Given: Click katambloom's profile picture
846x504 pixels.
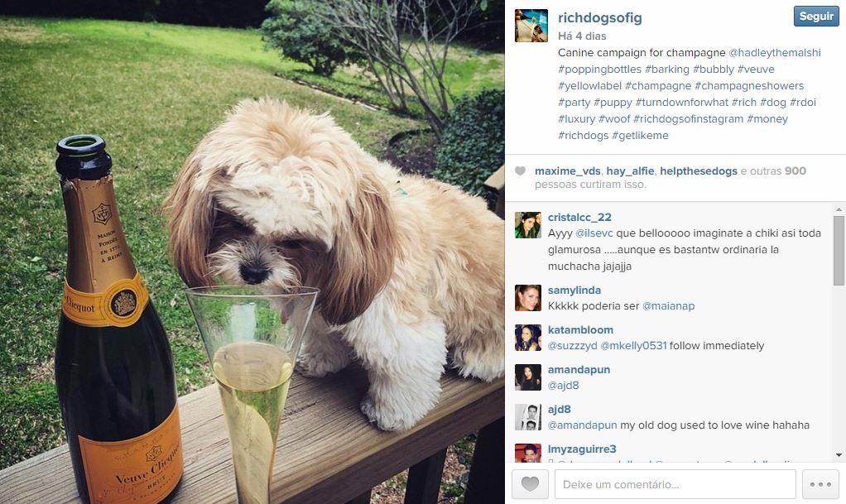Looking at the screenshot, I should (527, 338).
